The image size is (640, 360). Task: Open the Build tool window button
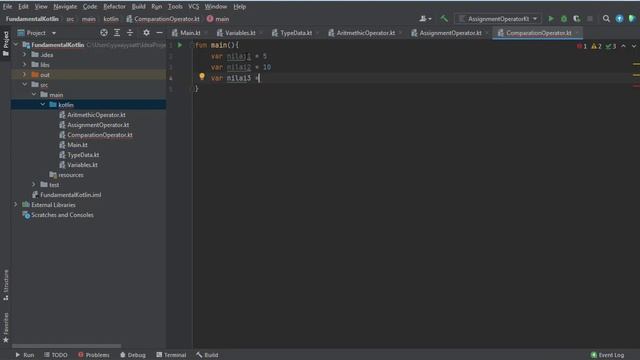[x=207, y=355]
